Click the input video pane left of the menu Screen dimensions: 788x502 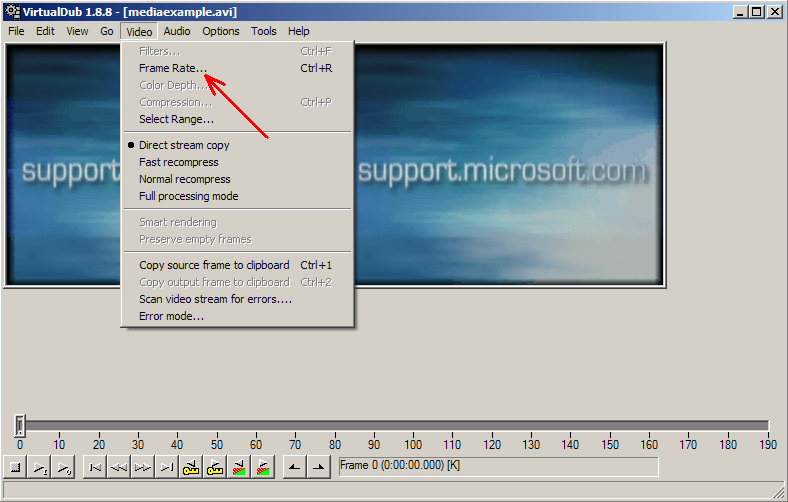click(63, 165)
